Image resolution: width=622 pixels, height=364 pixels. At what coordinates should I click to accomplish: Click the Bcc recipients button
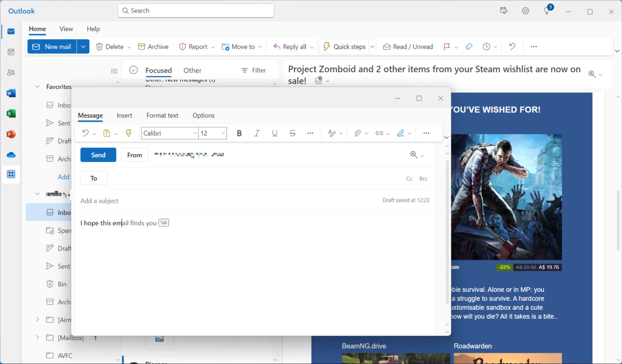pyautogui.click(x=423, y=178)
